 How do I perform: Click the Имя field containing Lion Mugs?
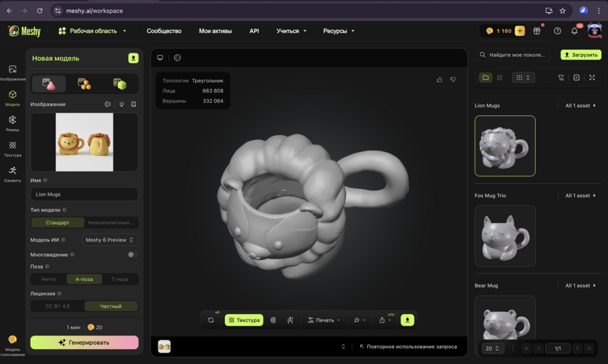[84, 194]
